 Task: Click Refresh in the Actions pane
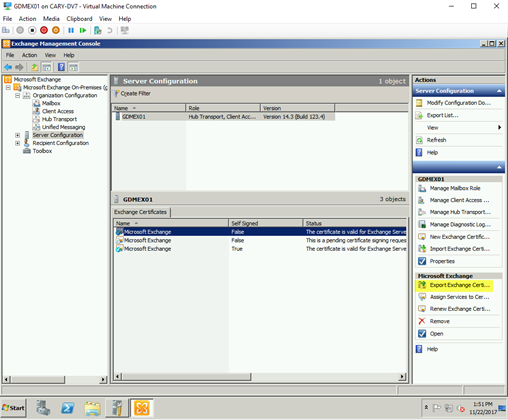pos(436,140)
